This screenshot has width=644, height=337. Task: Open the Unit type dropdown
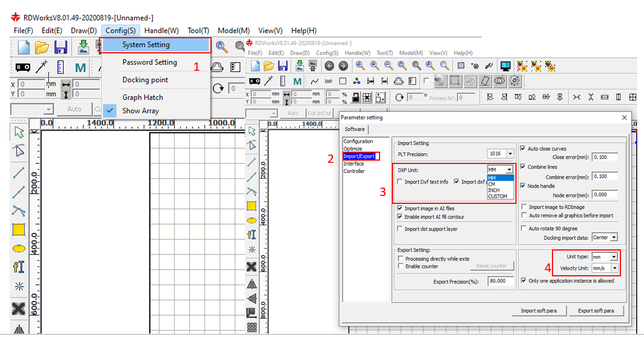(614, 257)
